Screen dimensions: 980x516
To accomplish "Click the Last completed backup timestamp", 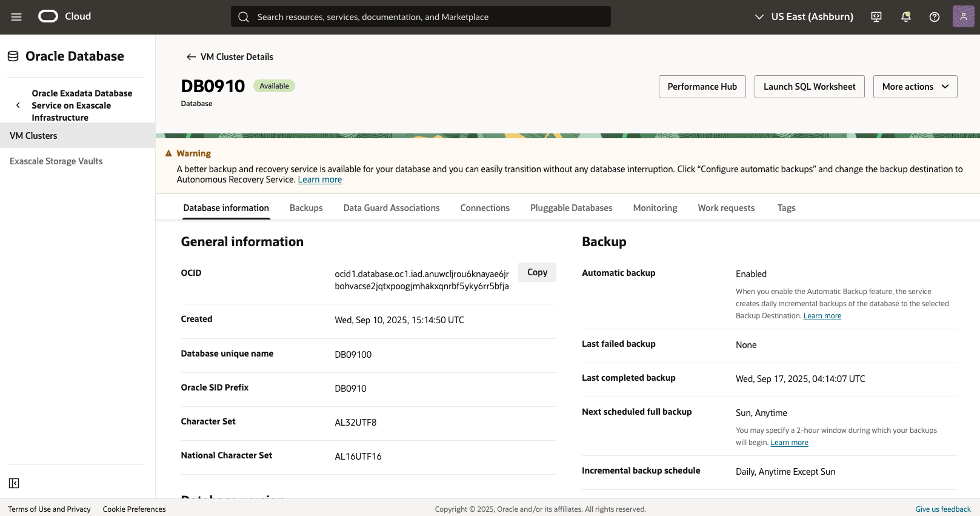I will coord(801,379).
